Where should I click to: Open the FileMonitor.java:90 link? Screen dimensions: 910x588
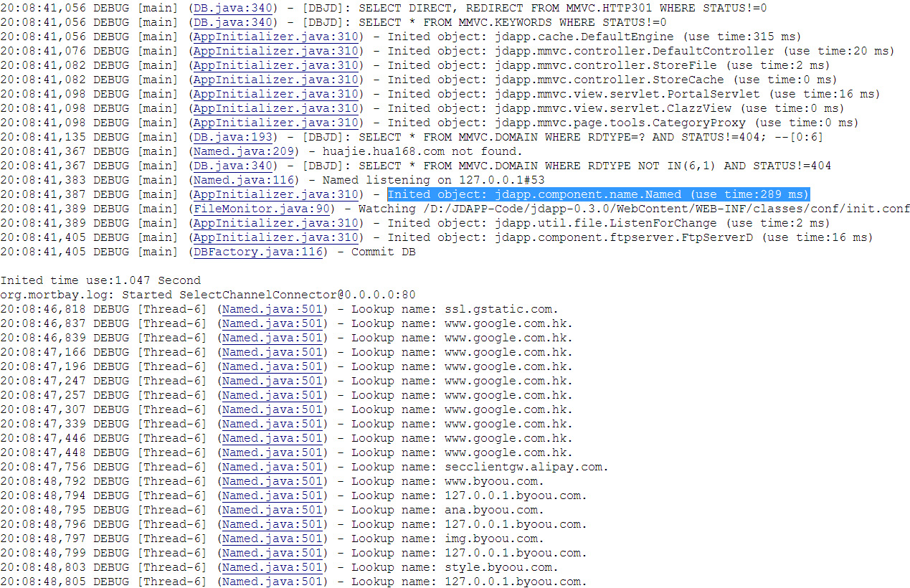point(261,209)
